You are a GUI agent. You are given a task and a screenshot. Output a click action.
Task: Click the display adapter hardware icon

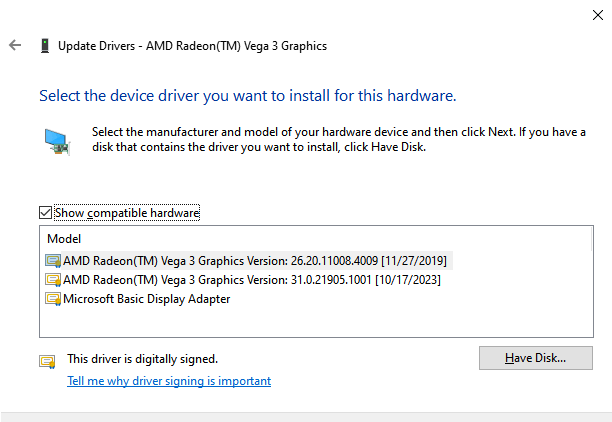tap(57, 142)
